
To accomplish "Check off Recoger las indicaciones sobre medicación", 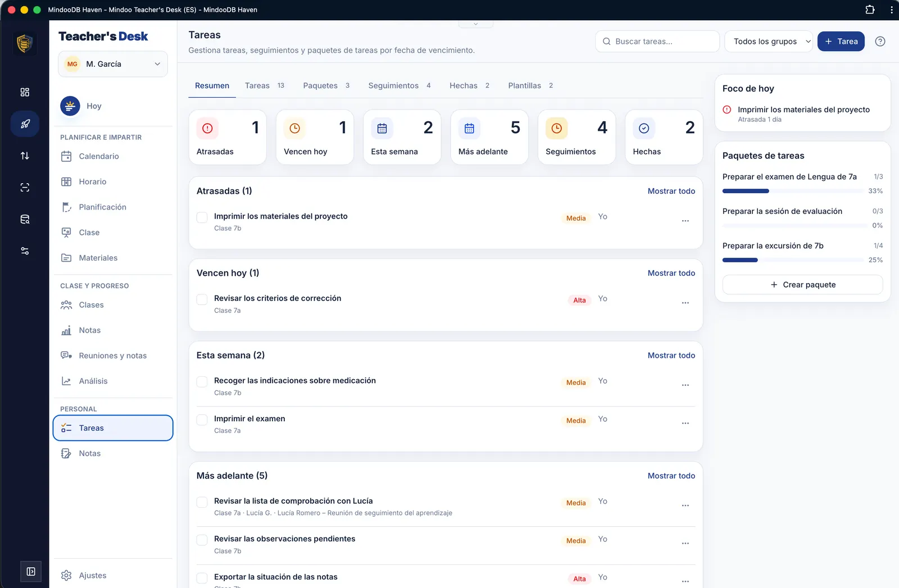I will pyautogui.click(x=202, y=382).
